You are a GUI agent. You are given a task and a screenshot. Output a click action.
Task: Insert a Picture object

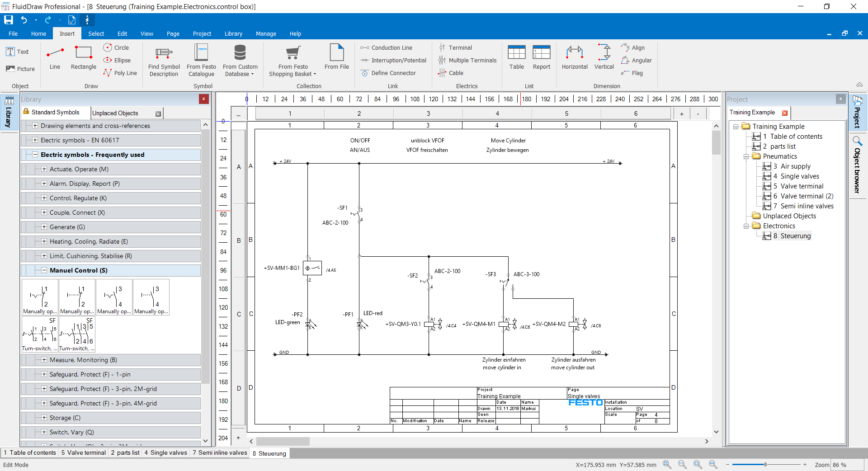click(x=20, y=69)
